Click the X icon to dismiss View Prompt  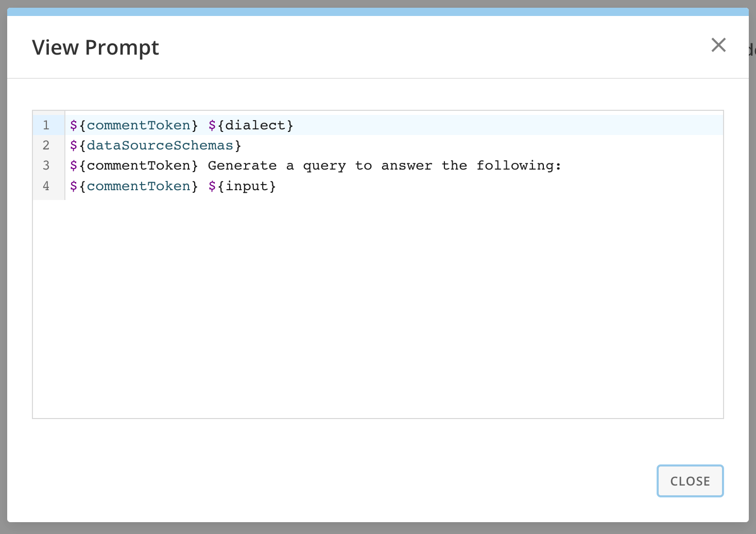point(718,45)
